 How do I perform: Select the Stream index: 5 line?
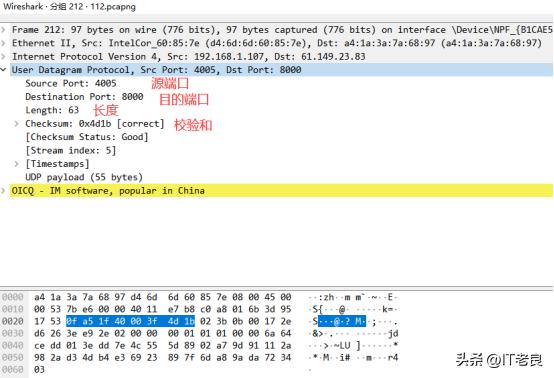pyautogui.click(x=70, y=150)
